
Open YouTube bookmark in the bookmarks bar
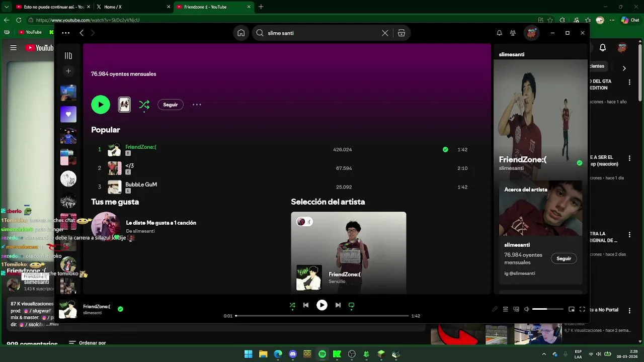click(30, 32)
